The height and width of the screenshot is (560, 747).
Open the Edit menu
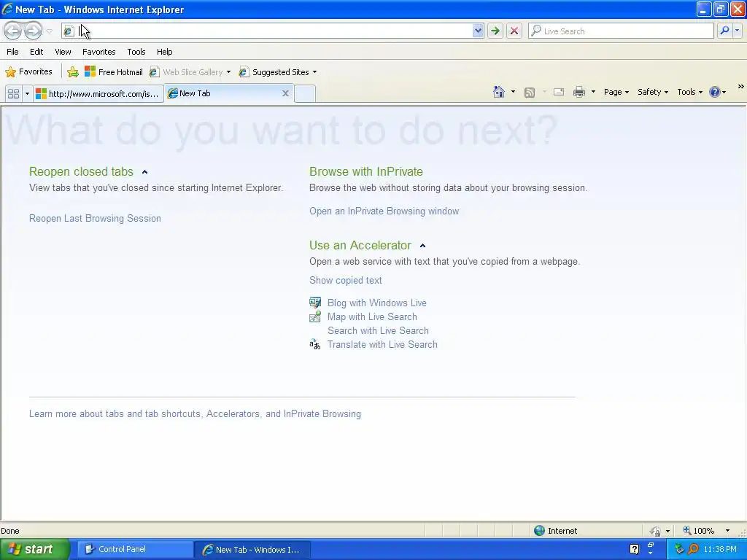click(x=36, y=52)
